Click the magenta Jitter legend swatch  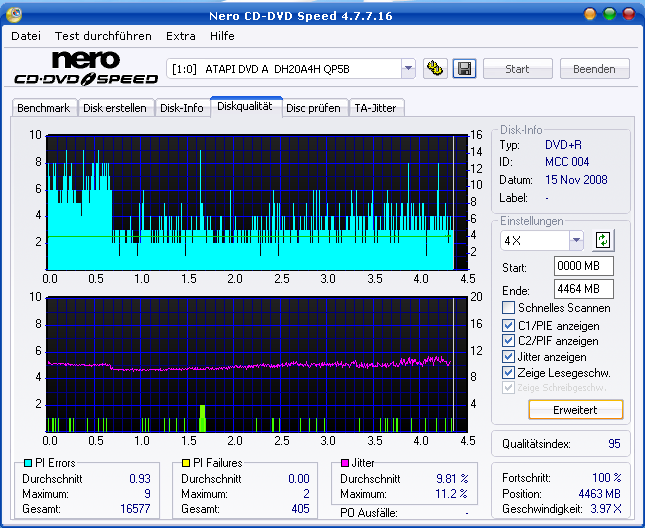[344, 463]
